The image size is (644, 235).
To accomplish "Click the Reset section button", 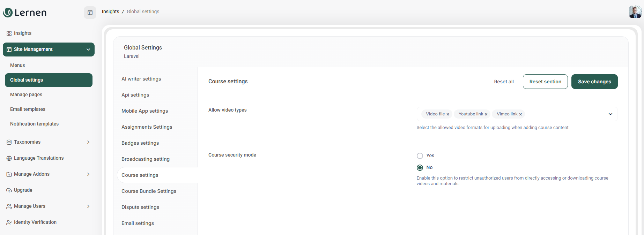I will click(545, 82).
